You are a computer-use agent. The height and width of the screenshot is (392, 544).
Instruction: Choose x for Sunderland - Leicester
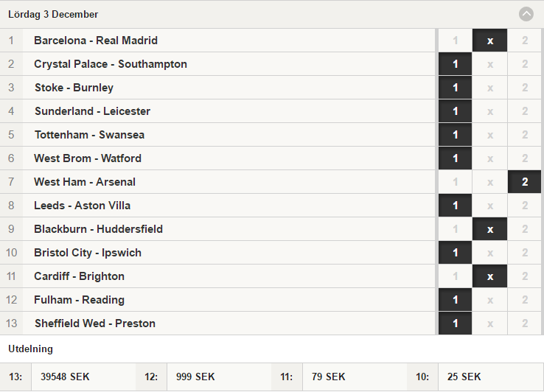[x=490, y=111]
